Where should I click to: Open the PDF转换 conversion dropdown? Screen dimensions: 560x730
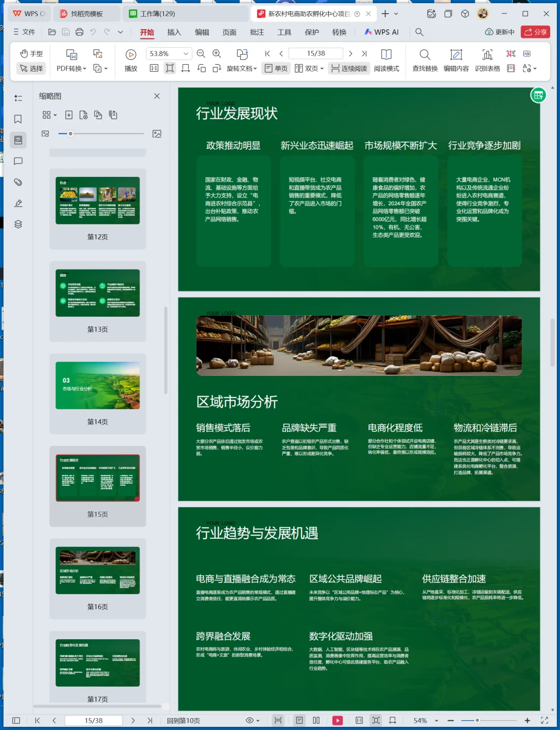(71, 68)
